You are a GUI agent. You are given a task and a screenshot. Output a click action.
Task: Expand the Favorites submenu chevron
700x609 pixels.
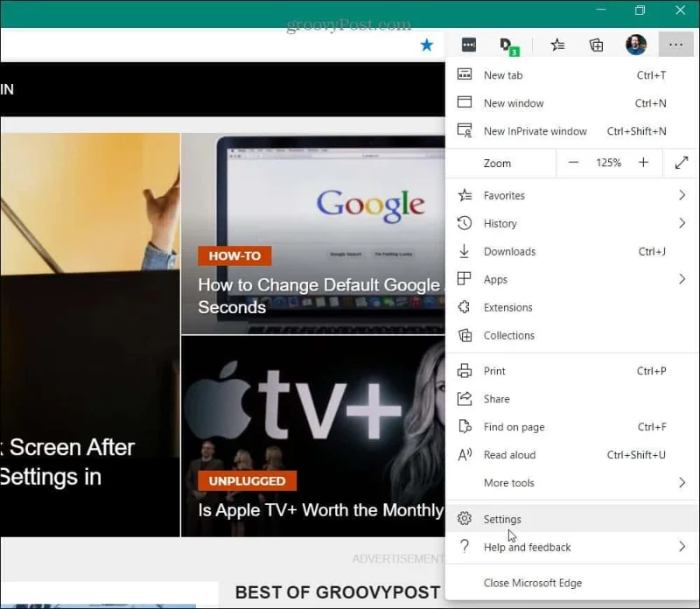[682, 195]
